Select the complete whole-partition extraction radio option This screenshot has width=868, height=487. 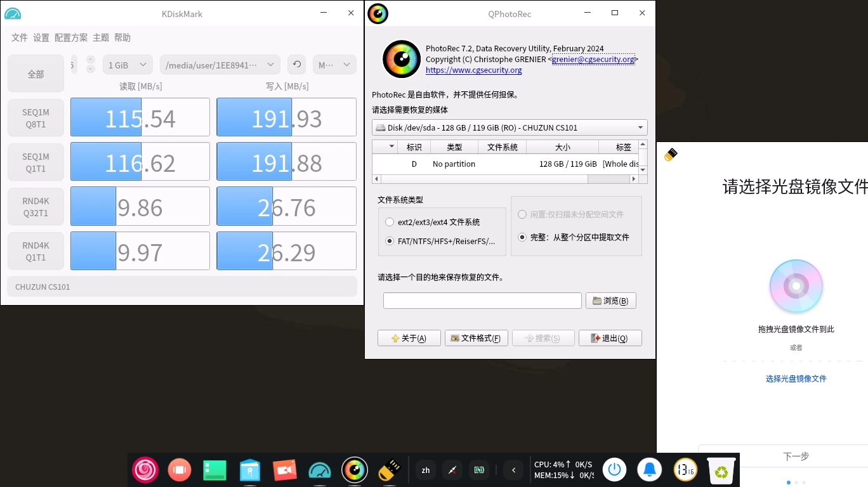522,237
